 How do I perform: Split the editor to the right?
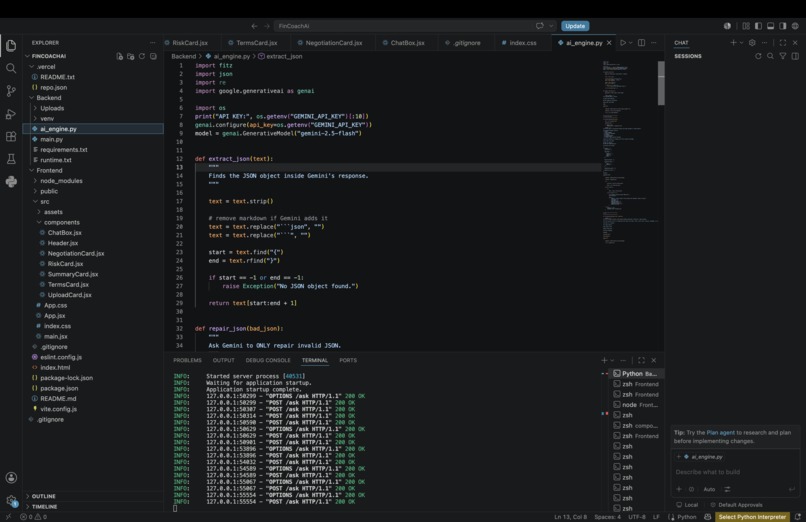tap(642, 43)
